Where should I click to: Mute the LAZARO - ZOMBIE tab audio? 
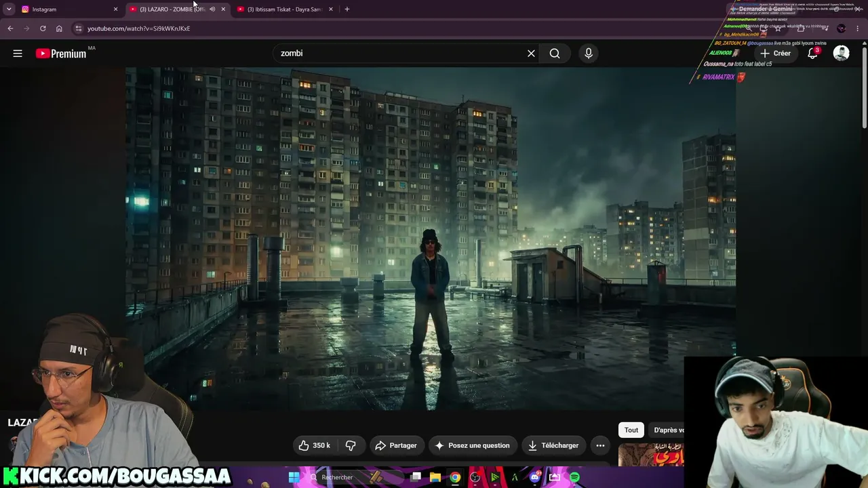tap(212, 9)
